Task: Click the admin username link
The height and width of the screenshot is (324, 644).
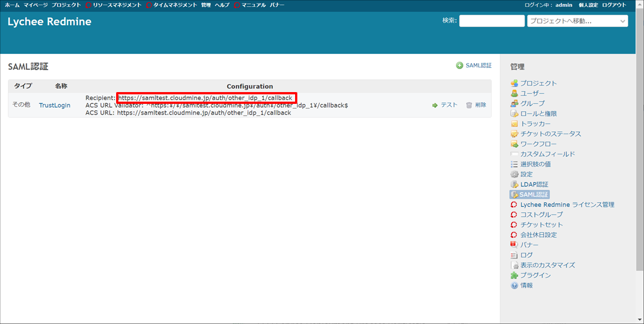Action: coord(564,5)
